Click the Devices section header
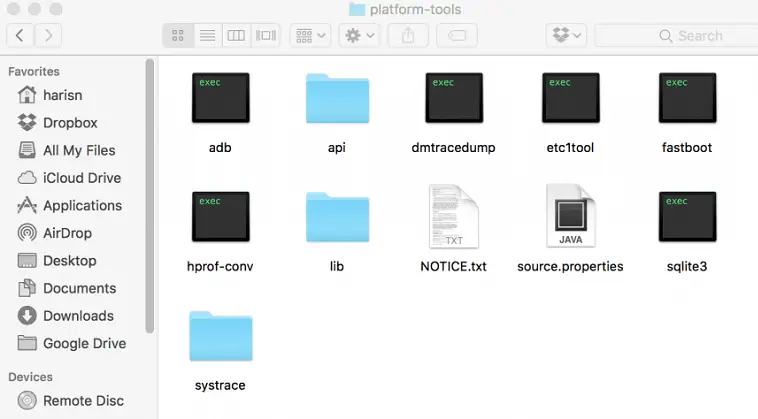758x419 pixels. pyautogui.click(x=30, y=377)
